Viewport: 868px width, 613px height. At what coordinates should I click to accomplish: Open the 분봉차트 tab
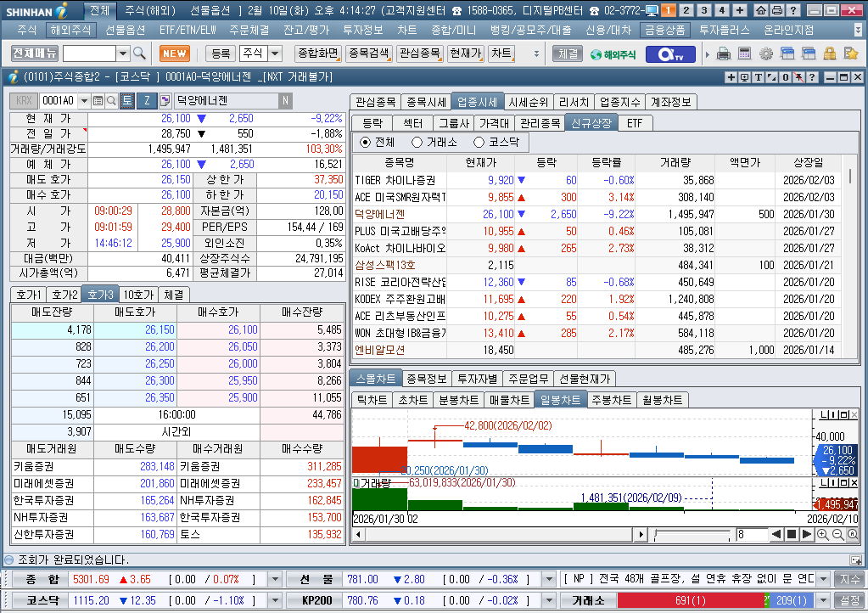[458, 400]
